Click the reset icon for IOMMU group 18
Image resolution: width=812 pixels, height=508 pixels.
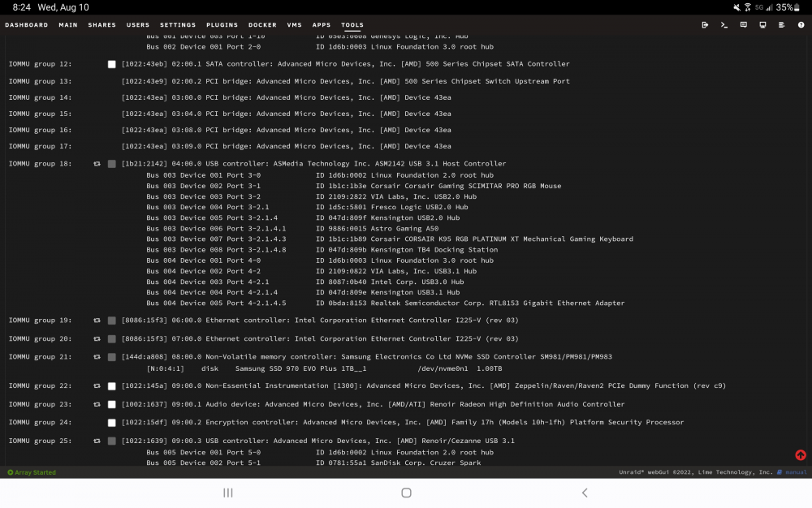[97, 163]
